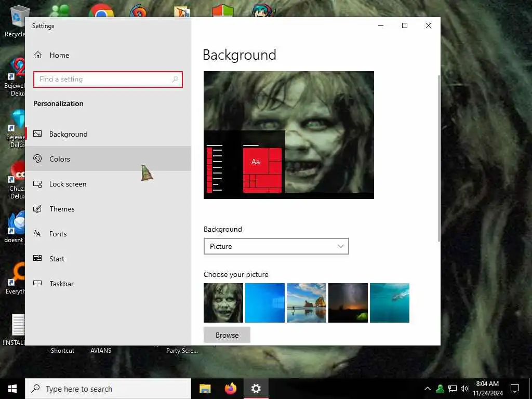The height and width of the screenshot is (399, 532).
Task: Close the Settings window
Action: [x=428, y=25]
